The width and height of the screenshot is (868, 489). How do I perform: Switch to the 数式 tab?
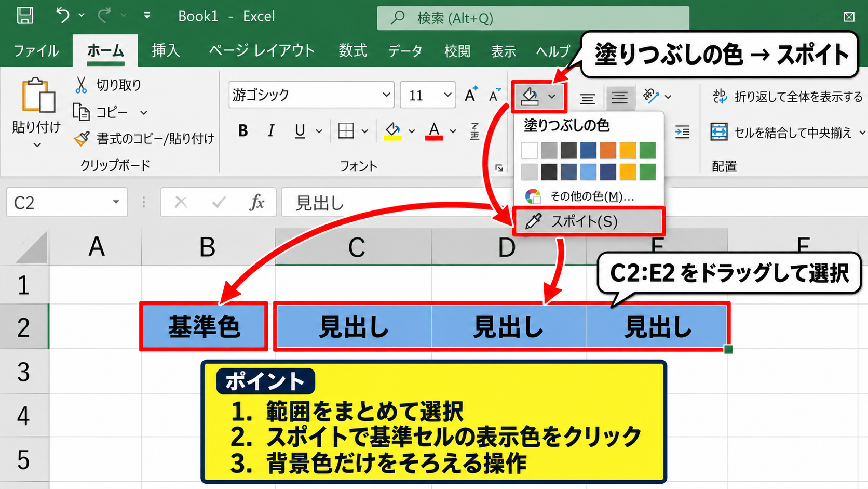[352, 50]
